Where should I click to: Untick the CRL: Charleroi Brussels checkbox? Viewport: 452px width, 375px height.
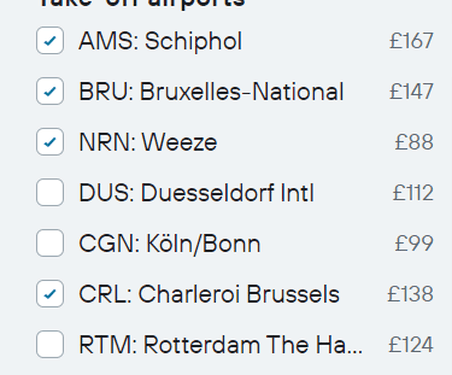(x=50, y=294)
